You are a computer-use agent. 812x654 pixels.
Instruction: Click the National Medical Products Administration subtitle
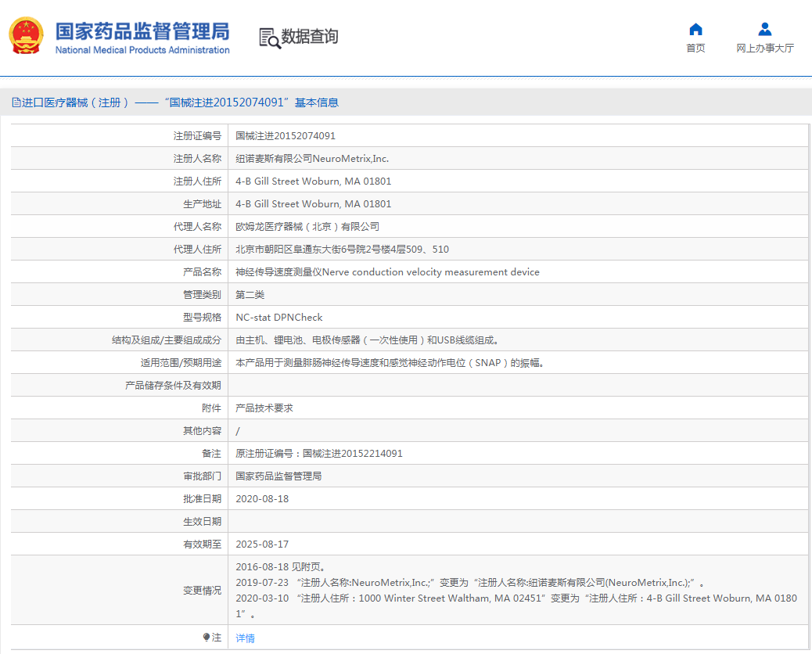tap(142, 50)
